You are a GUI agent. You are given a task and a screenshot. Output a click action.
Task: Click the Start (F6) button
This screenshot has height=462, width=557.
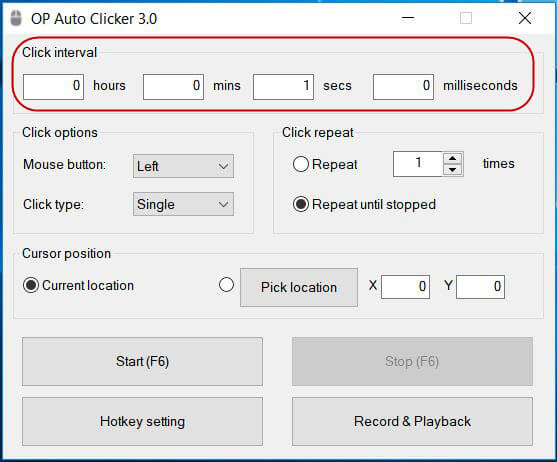coord(142,362)
